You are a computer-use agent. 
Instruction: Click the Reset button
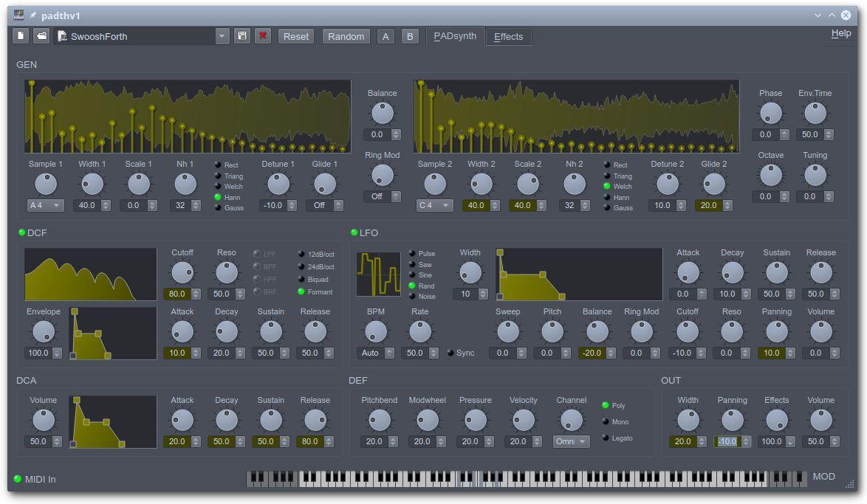(x=296, y=36)
